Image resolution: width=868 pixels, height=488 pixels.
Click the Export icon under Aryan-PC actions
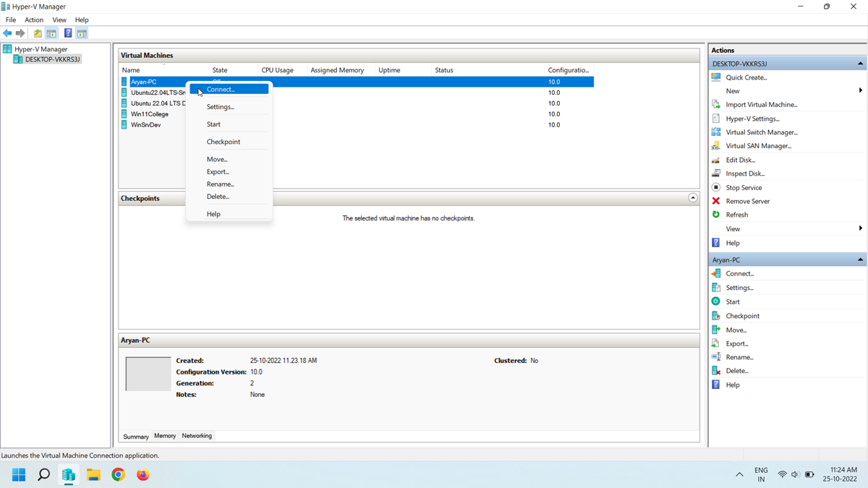(716, 343)
